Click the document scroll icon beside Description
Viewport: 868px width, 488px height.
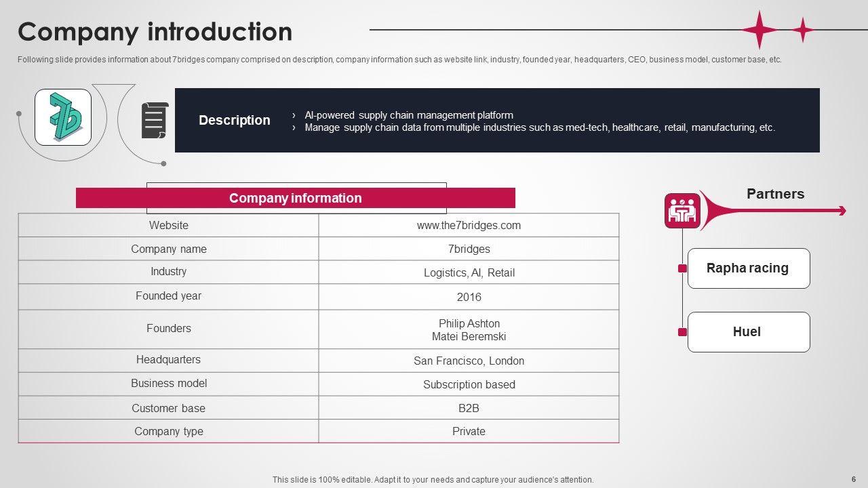point(155,120)
